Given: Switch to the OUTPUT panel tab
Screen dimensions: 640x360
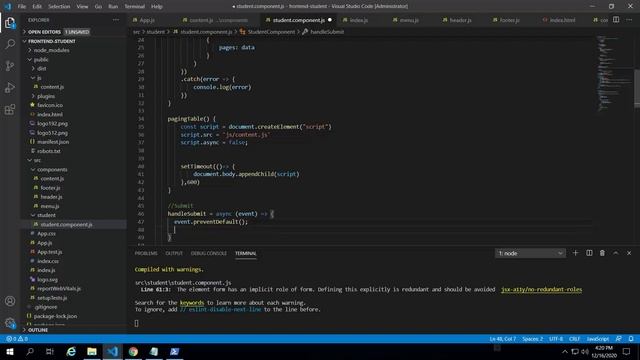Looking at the screenshot, I should [174, 253].
